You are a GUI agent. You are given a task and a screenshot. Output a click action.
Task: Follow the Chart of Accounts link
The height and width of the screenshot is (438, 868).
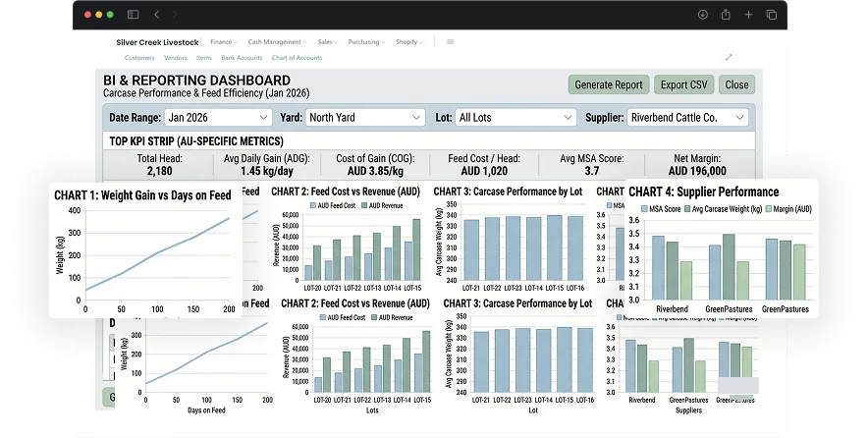coord(297,58)
